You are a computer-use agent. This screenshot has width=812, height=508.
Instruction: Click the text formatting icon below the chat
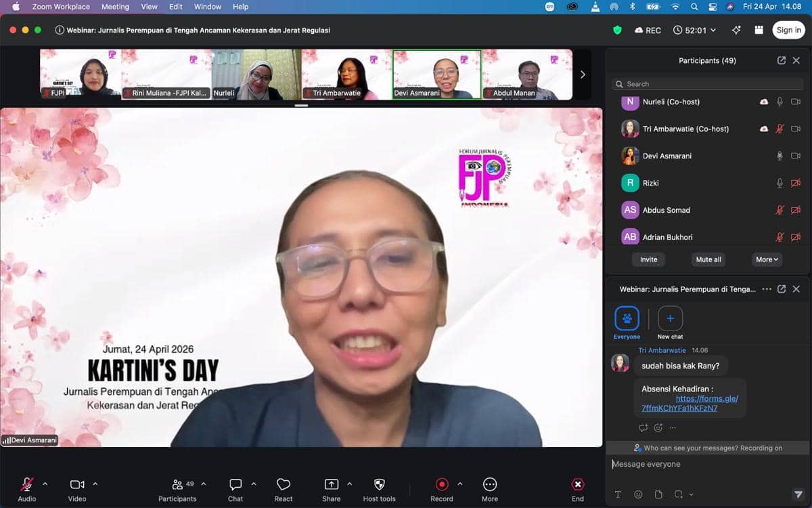(x=618, y=494)
